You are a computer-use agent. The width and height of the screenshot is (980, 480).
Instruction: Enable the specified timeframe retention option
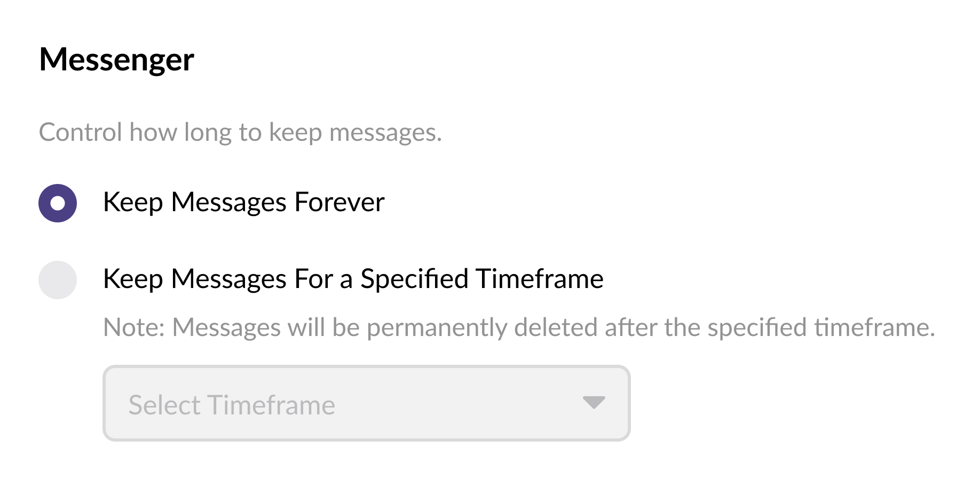click(x=58, y=279)
